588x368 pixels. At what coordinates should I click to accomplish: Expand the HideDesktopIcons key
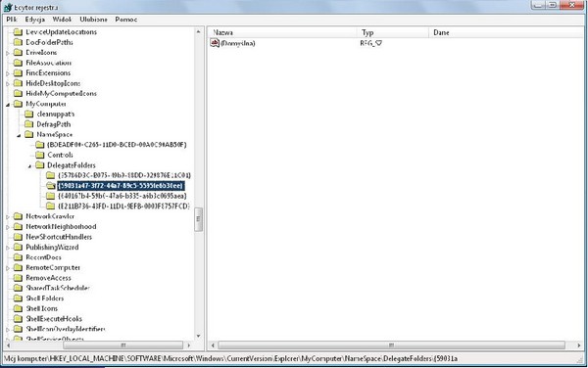8,84
